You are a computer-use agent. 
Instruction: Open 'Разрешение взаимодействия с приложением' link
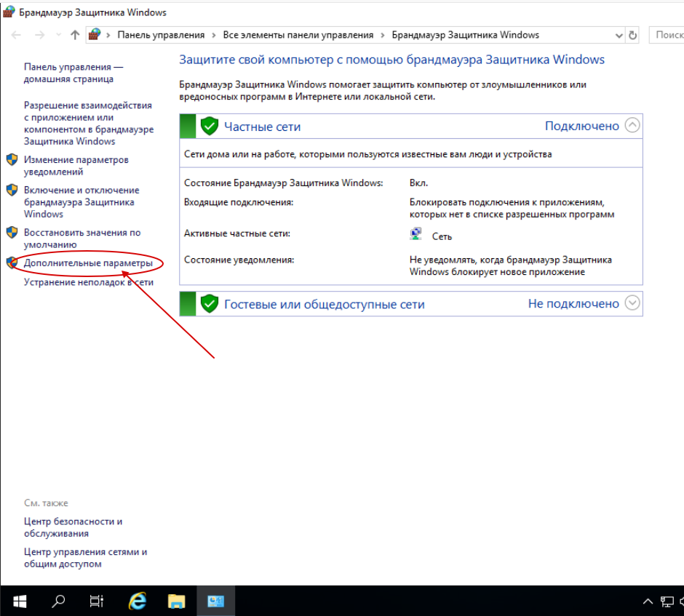coord(89,124)
